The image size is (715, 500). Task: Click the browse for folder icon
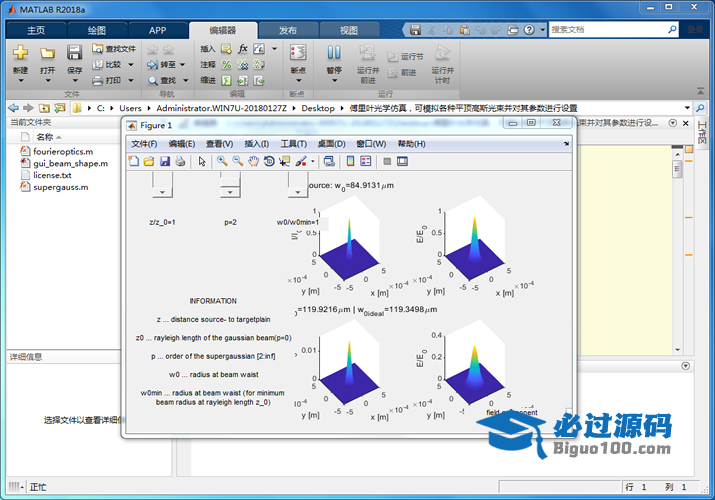pos(59,108)
